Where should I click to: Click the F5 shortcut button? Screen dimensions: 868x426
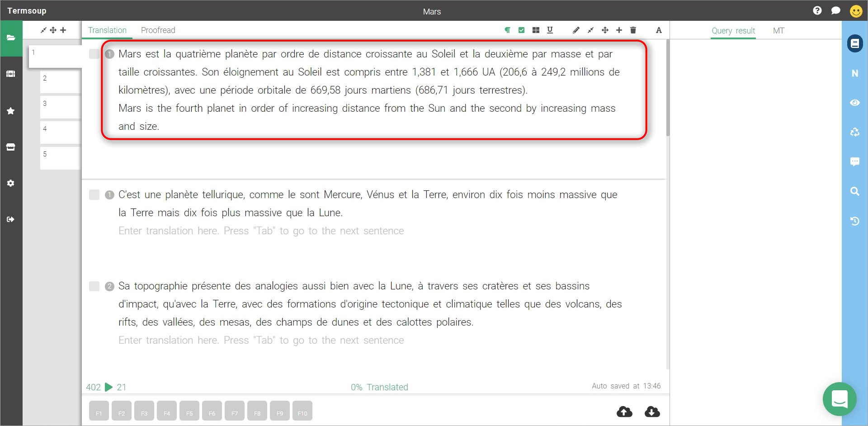coord(189,411)
